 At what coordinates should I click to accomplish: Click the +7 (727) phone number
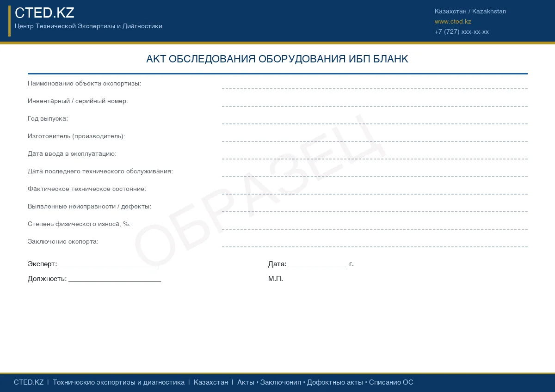pos(462,32)
